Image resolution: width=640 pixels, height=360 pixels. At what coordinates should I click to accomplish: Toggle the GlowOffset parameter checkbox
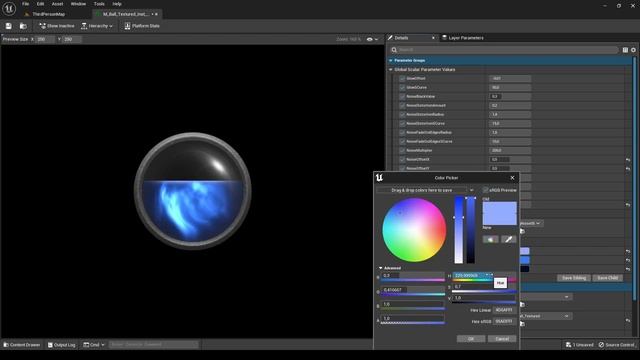402,78
